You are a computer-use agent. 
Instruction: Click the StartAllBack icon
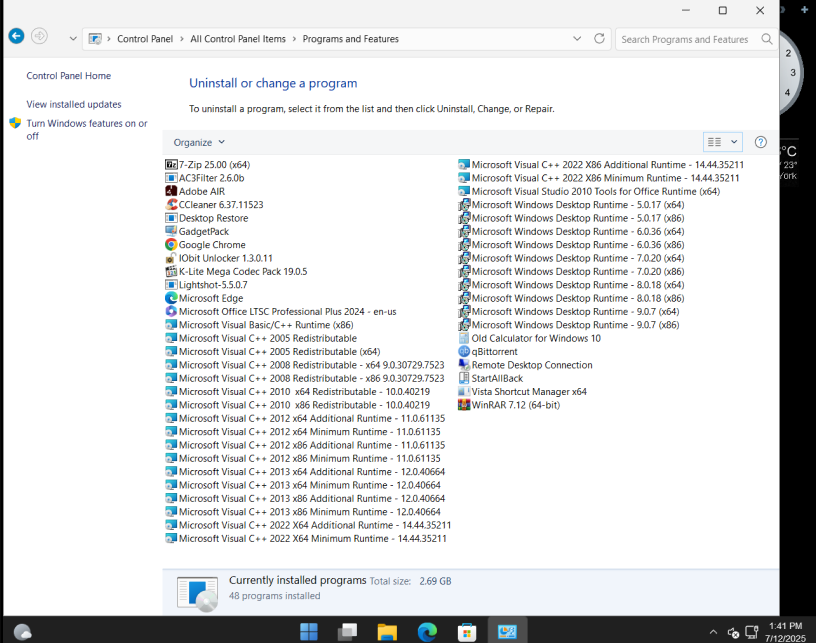click(464, 378)
